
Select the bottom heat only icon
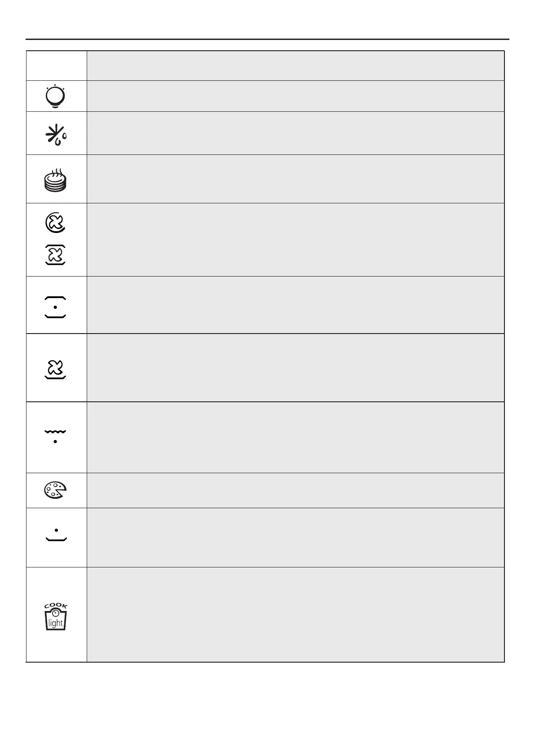pos(56,536)
